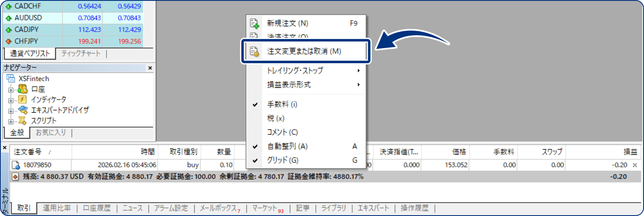The width and height of the screenshot is (644, 216).
Task: Sort by the 手数料 column header
Action: (x=493, y=152)
